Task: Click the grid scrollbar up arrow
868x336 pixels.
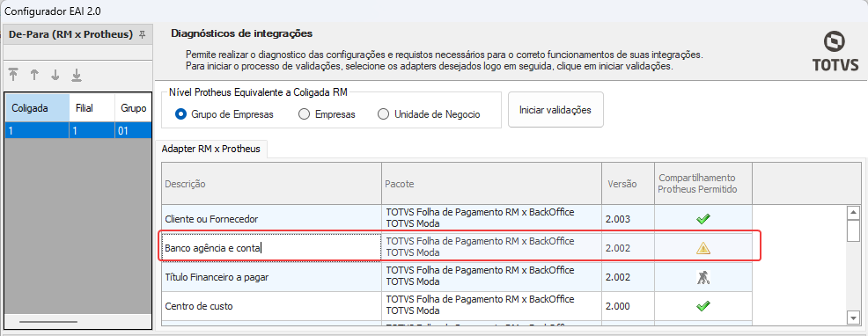Action: (x=853, y=213)
